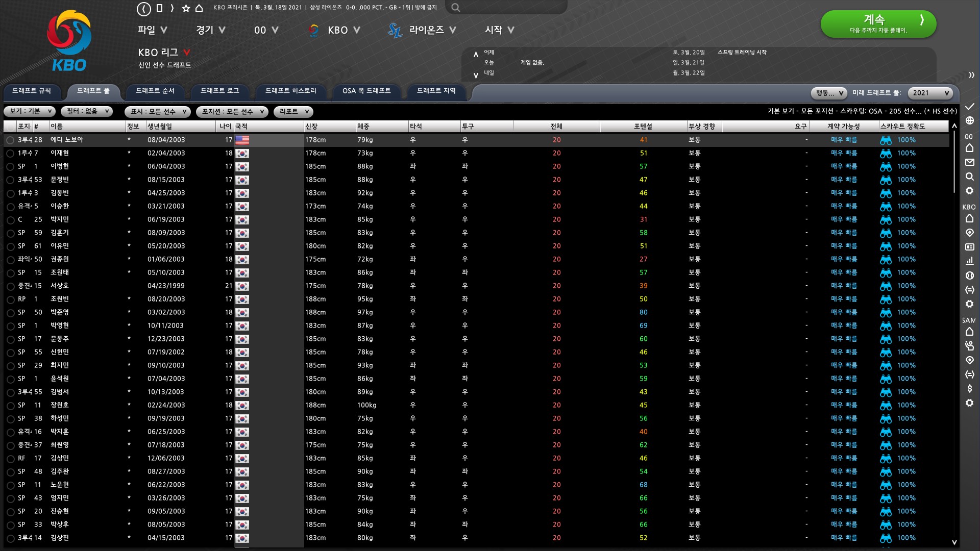Select radio button for player 박준영
Image resolution: width=980 pixels, height=551 pixels.
10,313
